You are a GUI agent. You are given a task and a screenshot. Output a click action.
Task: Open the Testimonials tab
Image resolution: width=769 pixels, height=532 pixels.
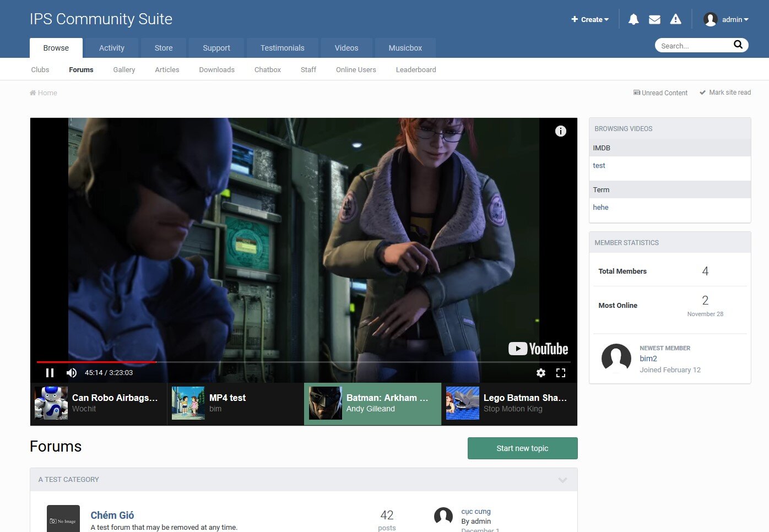pyautogui.click(x=283, y=48)
